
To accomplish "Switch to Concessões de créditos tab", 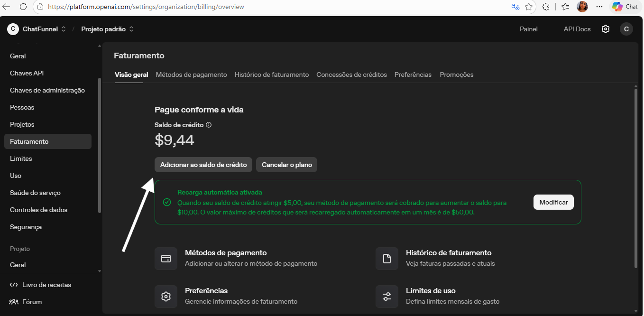I will (x=352, y=74).
